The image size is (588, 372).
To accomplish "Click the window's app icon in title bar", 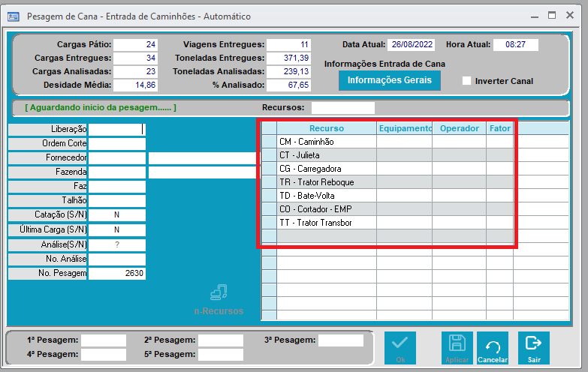I will 14,16.
